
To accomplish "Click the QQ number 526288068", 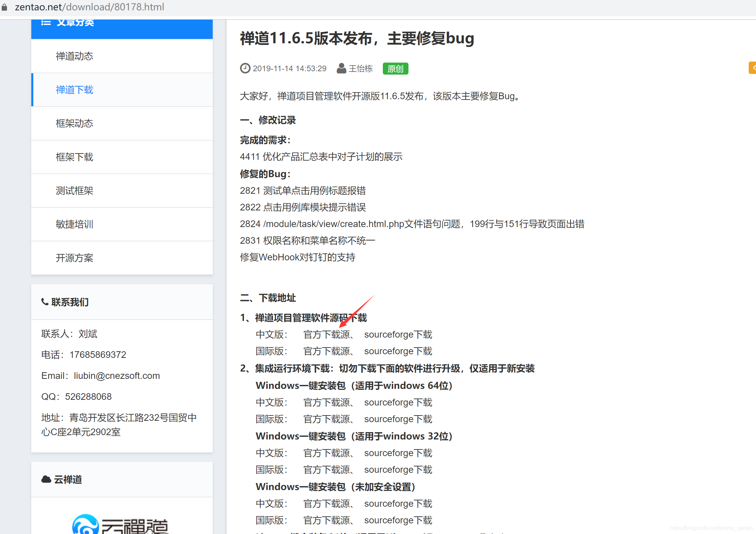I will [x=89, y=397].
